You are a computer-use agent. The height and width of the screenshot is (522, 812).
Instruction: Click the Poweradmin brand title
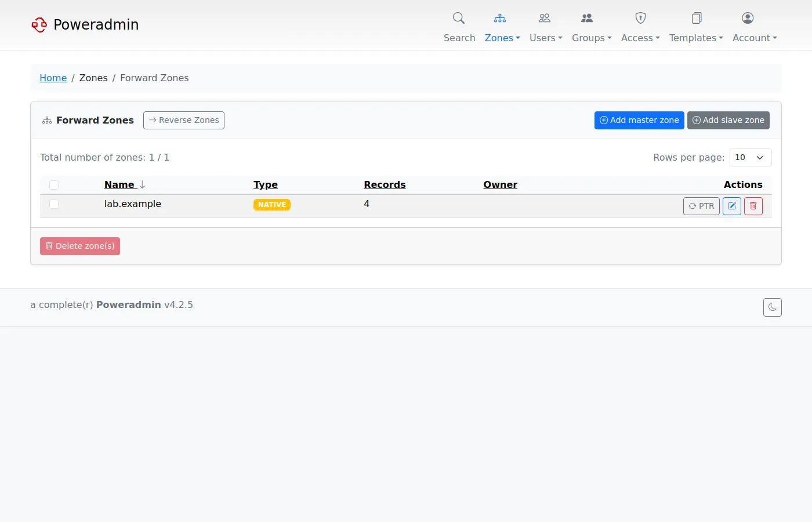(96, 24)
